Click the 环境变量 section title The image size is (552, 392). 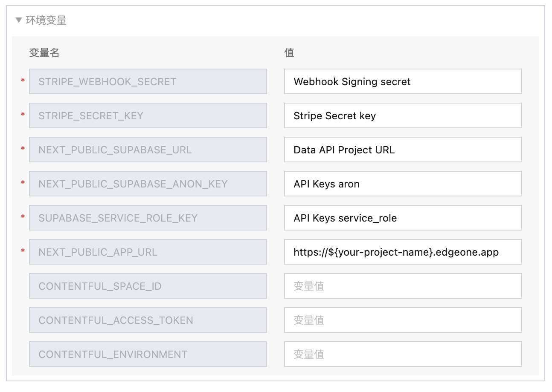click(x=46, y=20)
